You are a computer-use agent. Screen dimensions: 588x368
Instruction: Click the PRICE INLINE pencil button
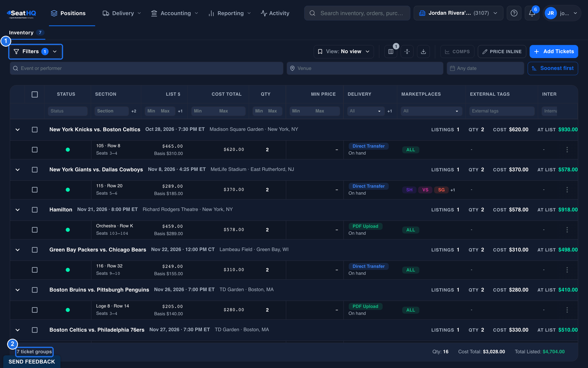tap(502, 51)
